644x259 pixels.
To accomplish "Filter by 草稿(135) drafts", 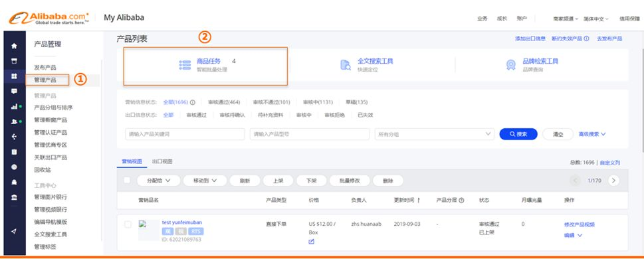I will [356, 103].
